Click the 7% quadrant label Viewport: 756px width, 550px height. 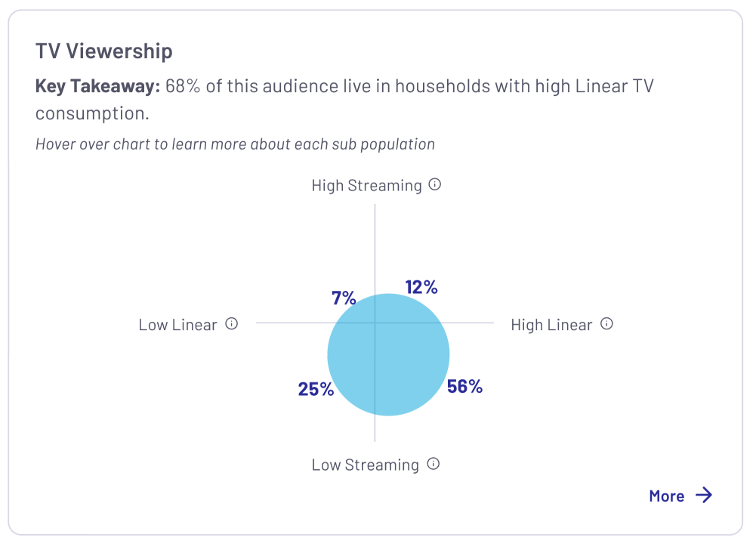344,298
